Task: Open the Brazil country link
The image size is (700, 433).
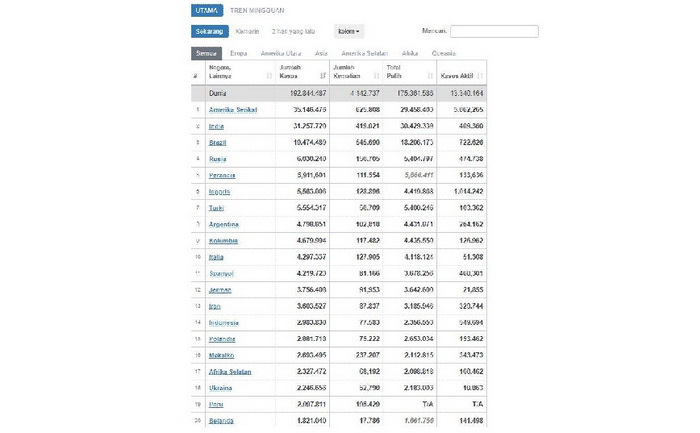Action: click(x=217, y=143)
